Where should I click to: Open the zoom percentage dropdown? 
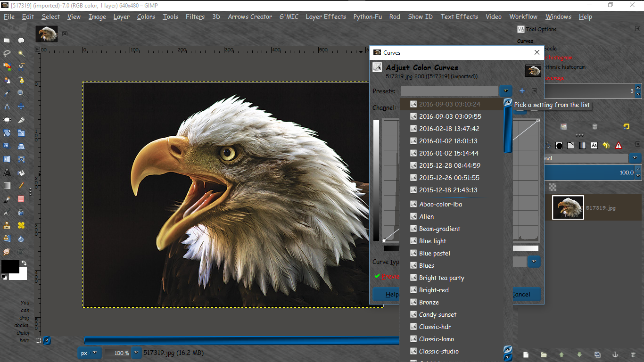pyautogui.click(x=136, y=353)
